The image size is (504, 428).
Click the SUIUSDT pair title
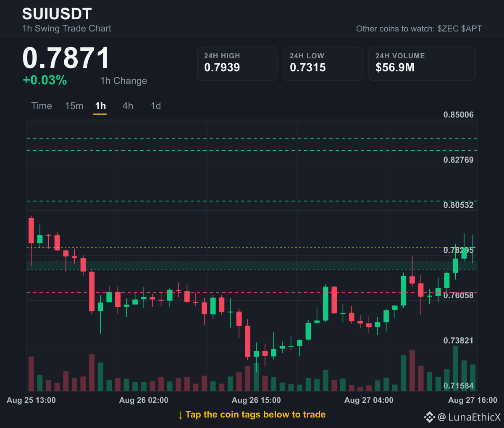pos(57,14)
